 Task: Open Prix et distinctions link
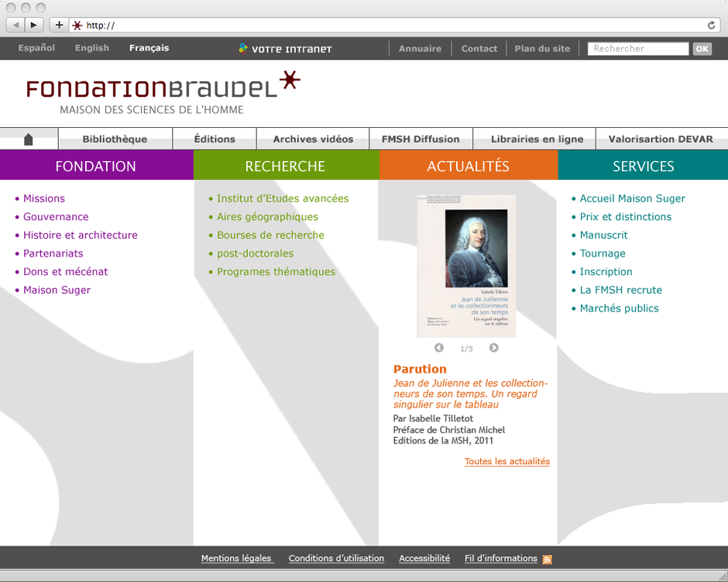pyautogui.click(x=626, y=216)
